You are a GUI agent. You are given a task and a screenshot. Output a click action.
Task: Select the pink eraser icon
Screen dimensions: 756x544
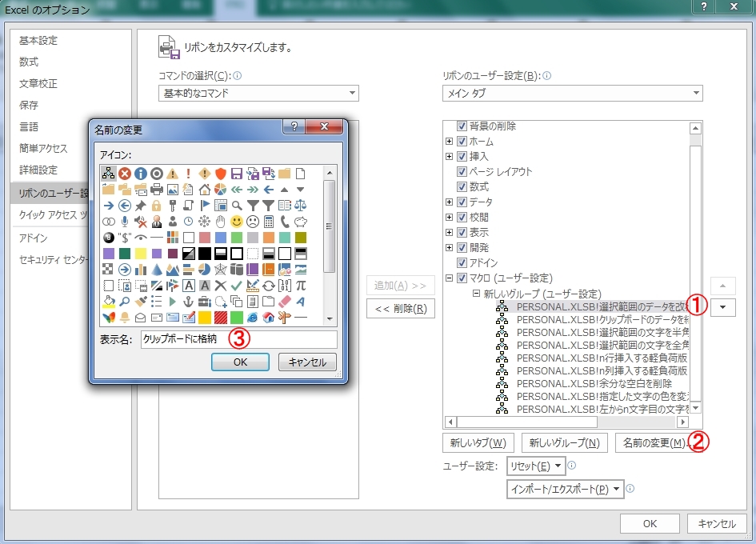pyautogui.click(x=285, y=302)
